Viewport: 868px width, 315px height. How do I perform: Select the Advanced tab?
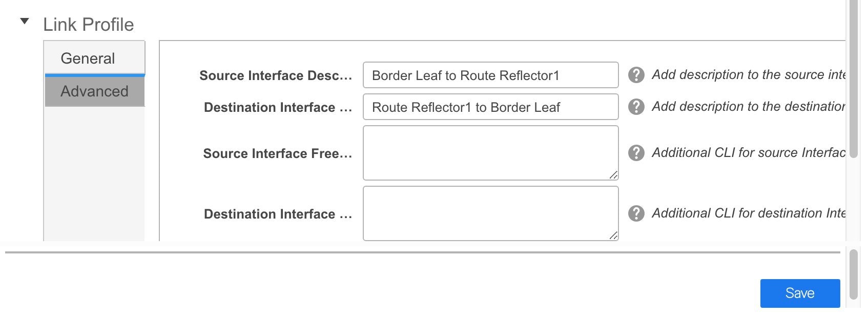94,91
